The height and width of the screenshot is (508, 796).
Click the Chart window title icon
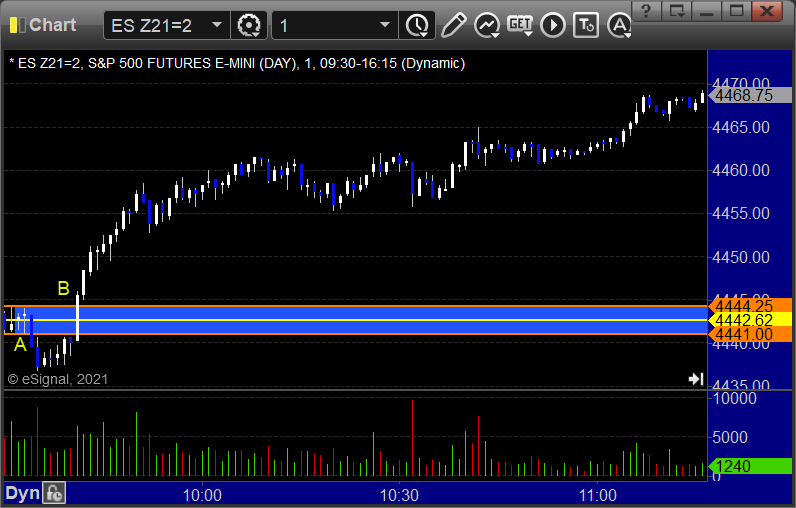[17, 25]
